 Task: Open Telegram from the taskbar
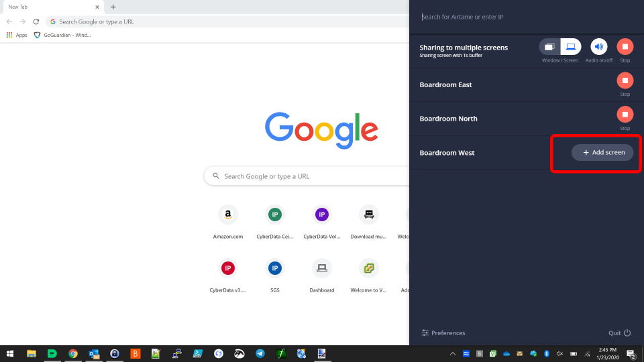260,354
